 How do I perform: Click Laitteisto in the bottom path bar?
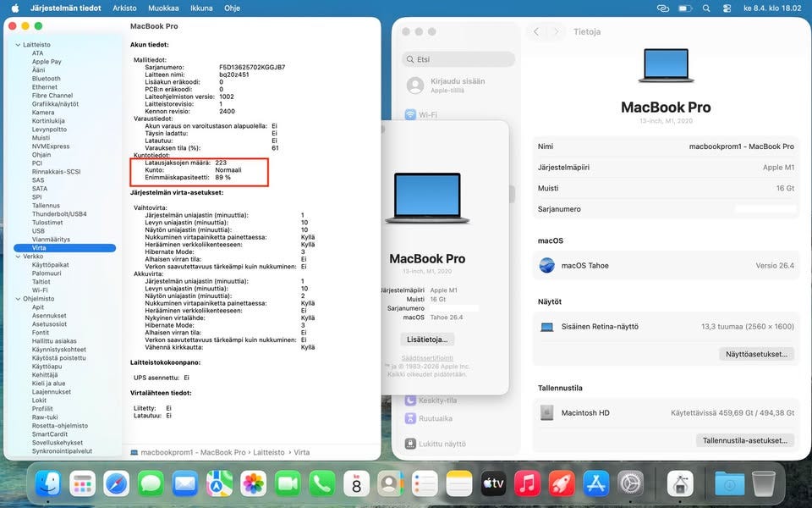269,452
